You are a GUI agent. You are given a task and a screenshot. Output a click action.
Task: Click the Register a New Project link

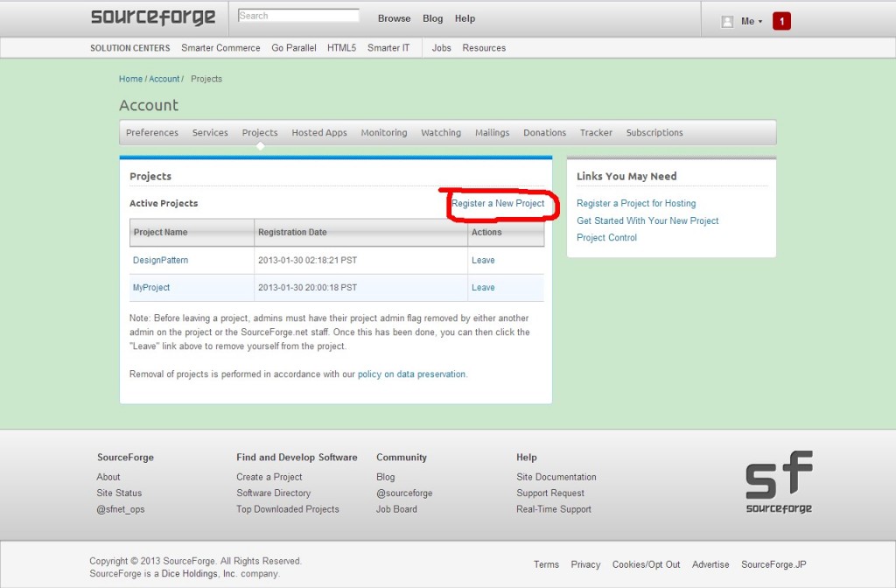pyautogui.click(x=498, y=203)
